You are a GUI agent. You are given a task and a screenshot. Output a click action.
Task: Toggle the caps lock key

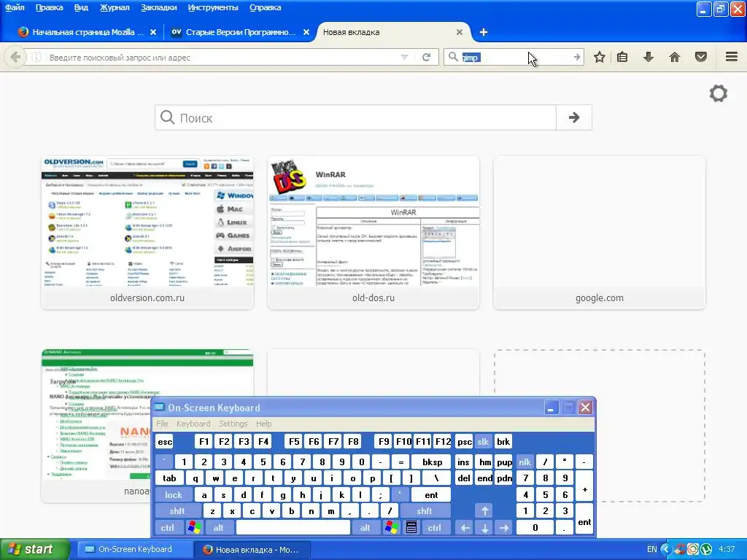tap(174, 495)
